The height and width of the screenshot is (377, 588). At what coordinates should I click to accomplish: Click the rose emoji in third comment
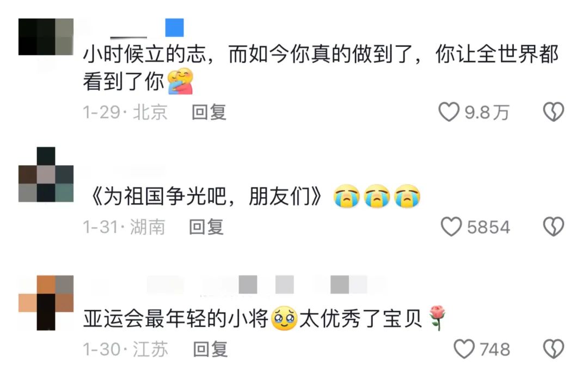(x=437, y=318)
